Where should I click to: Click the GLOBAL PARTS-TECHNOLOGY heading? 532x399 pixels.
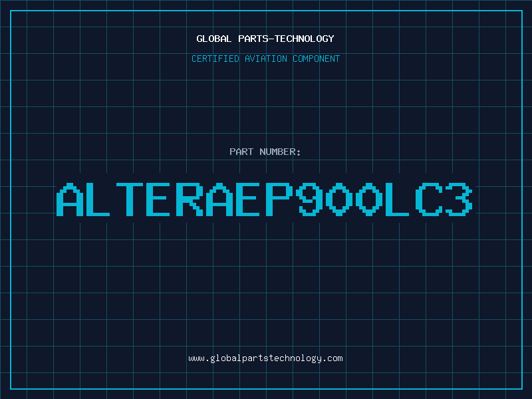point(265,39)
